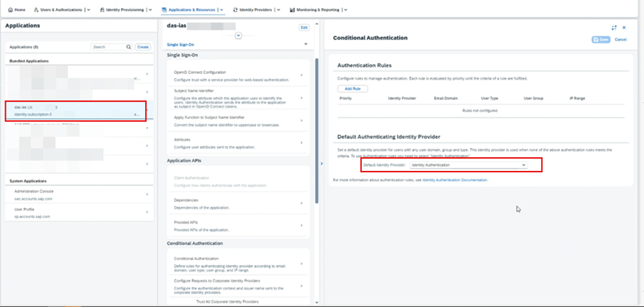The height and width of the screenshot is (307, 644).
Task: Click the Create application button
Action: (x=143, y=46)
